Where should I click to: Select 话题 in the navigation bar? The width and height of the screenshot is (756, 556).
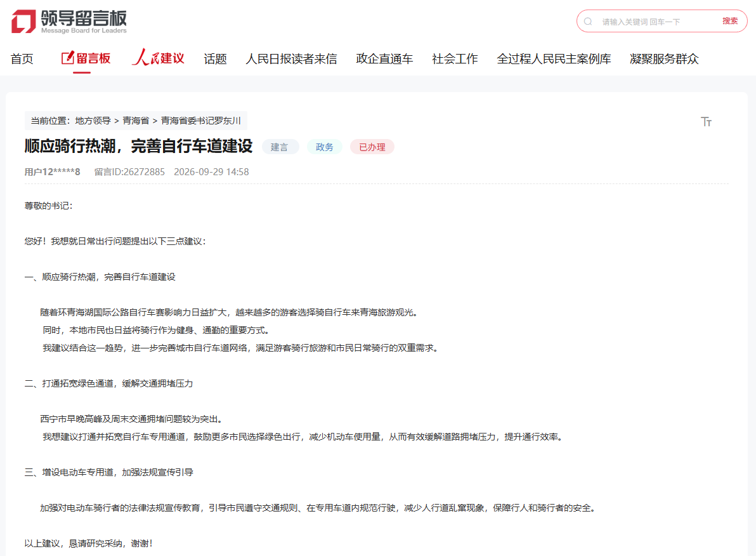216,59
